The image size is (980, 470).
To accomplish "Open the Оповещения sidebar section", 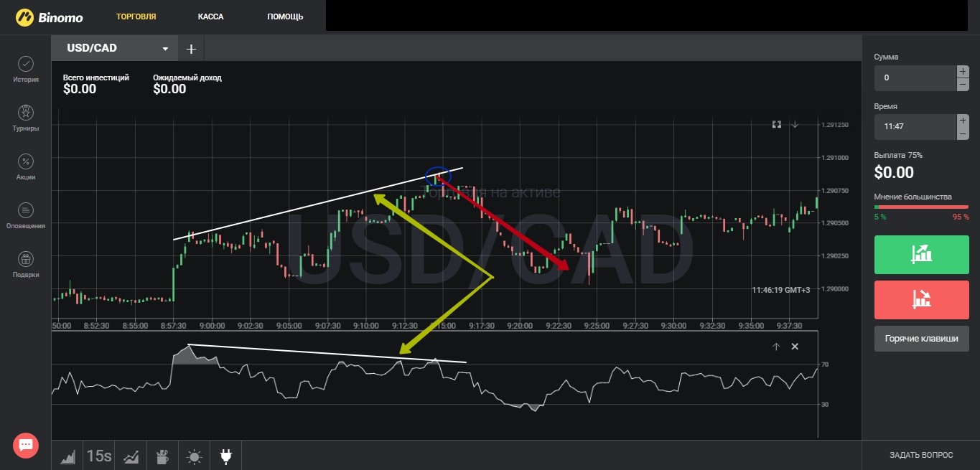I will 25,216.
